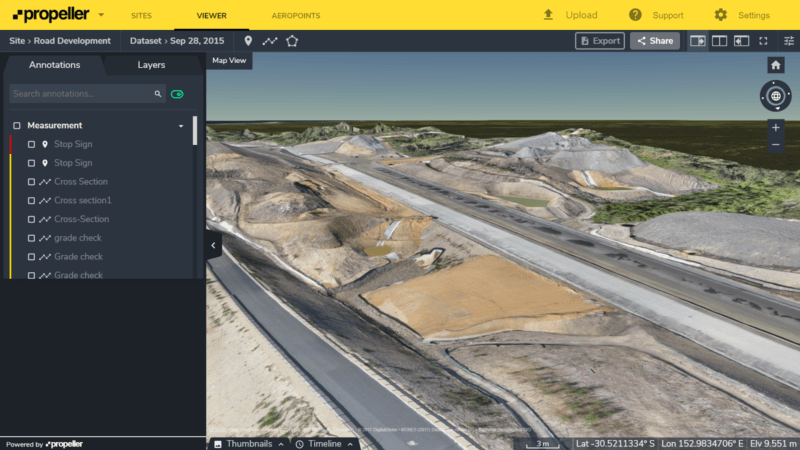The width and height of the screenshot is (800, 450).
Task: Select the Cross Section annotation
Action: pos(81,182)
